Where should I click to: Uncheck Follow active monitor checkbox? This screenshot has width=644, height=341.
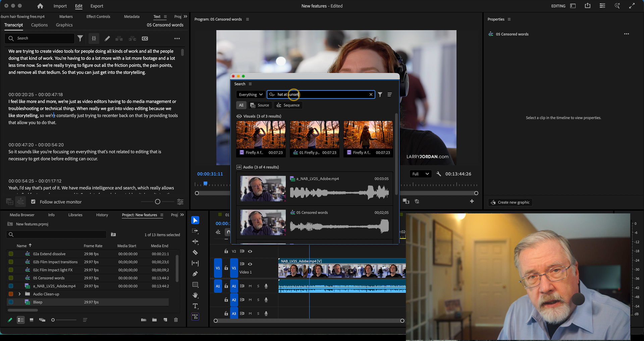(33, 202)
